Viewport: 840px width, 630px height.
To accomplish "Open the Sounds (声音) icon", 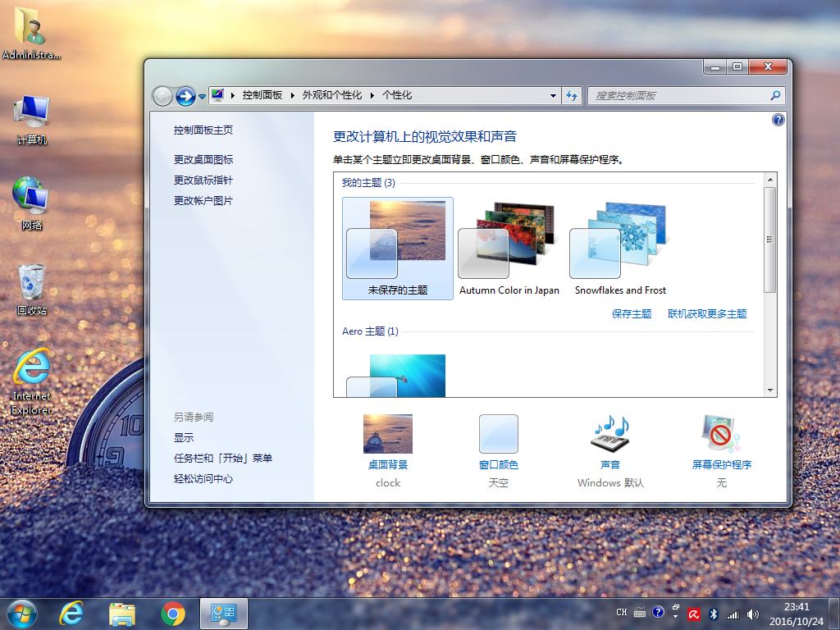I will click(x=610, y=434).
